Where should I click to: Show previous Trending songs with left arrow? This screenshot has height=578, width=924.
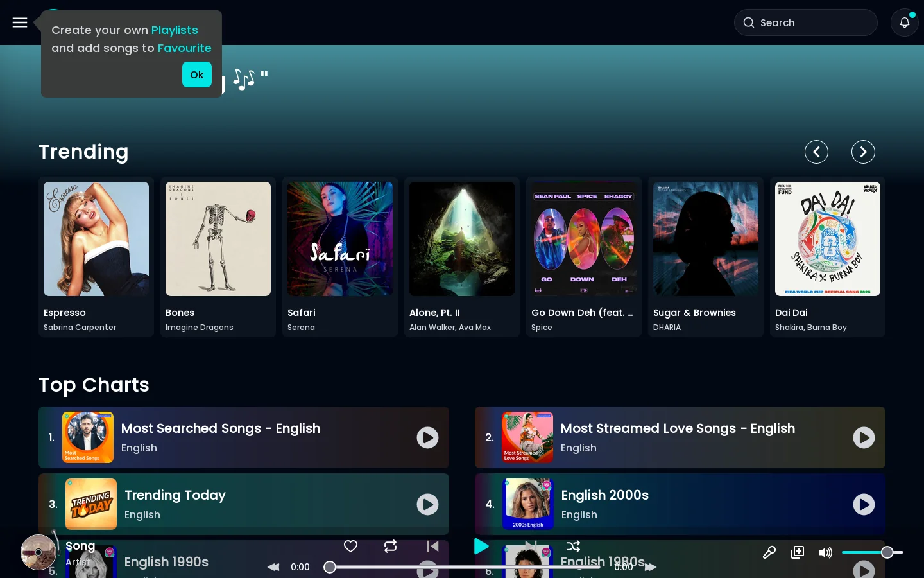tap(816, 152)
